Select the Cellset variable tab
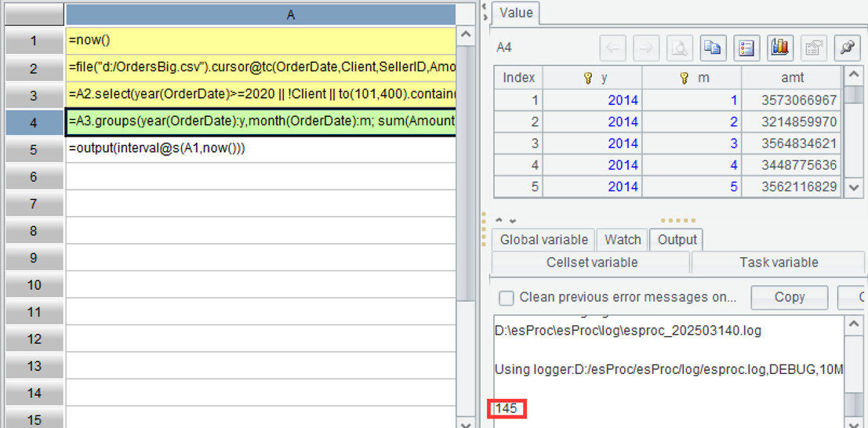868x428 pixels. coord(591,263)
